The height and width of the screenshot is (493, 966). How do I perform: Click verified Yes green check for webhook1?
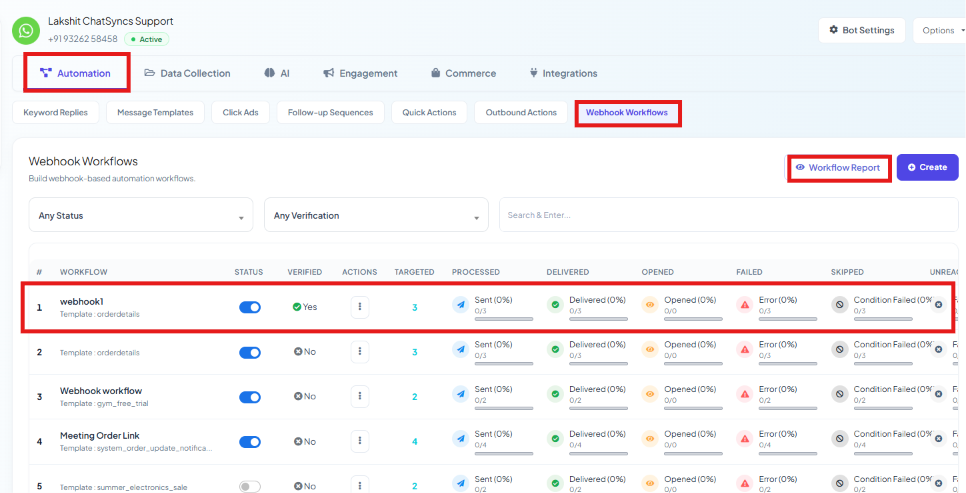pos(297,307)
